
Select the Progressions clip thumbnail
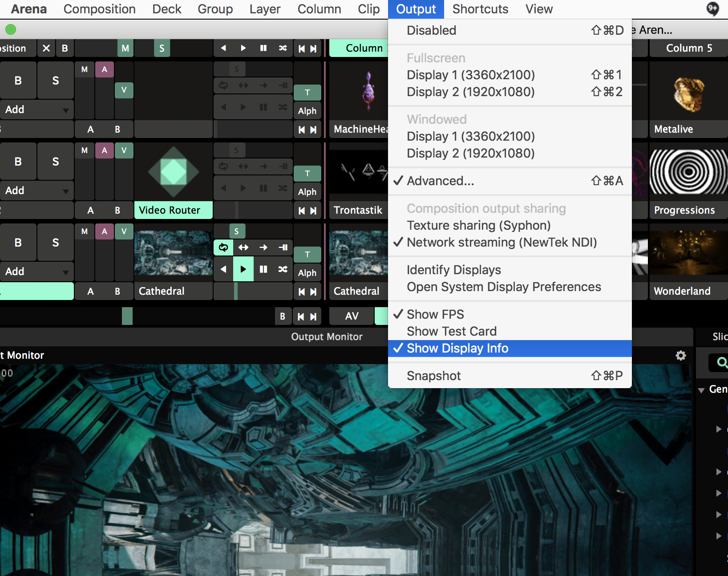coord(688,172)
